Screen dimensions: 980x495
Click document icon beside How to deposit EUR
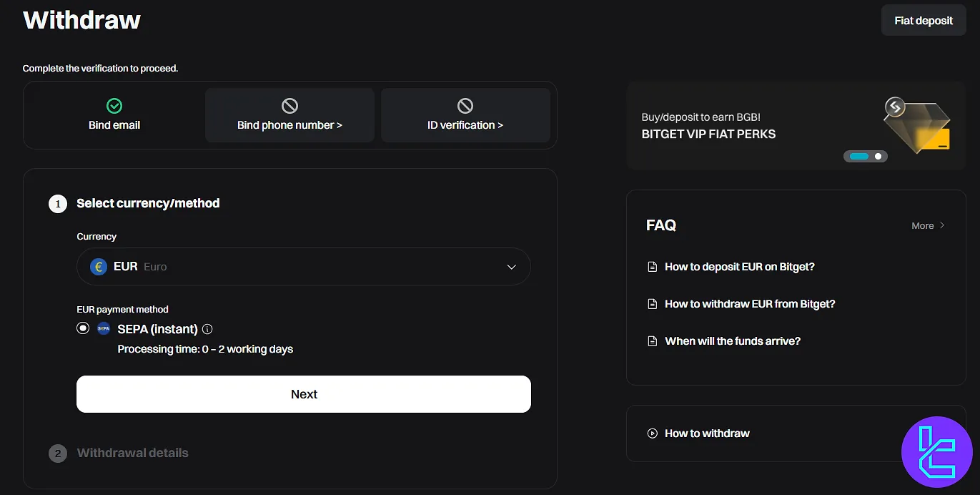click(652, 267)
